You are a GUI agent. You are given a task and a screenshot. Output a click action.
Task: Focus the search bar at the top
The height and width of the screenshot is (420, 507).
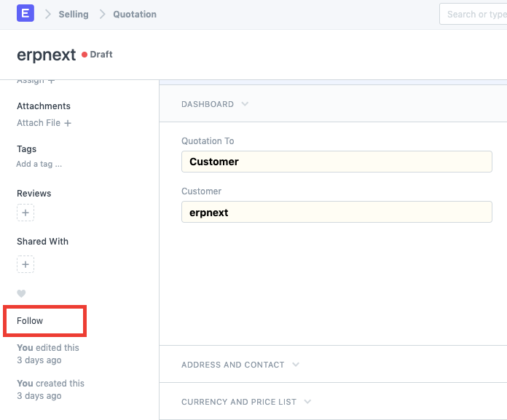point(473,14)
